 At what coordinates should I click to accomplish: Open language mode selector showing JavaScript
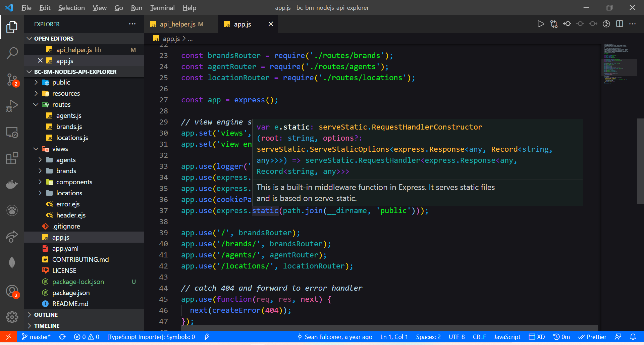pyautogui.click(x=506, y=337)
